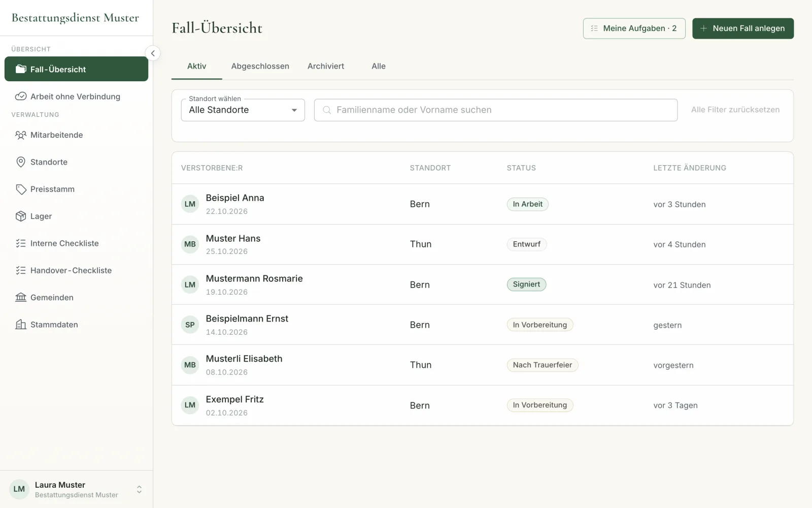Open Arbeit ohne Verbindung in sidebar
The height and width of the screenshot is (508, 812).
pyautogui.click(x=76, y=97)
